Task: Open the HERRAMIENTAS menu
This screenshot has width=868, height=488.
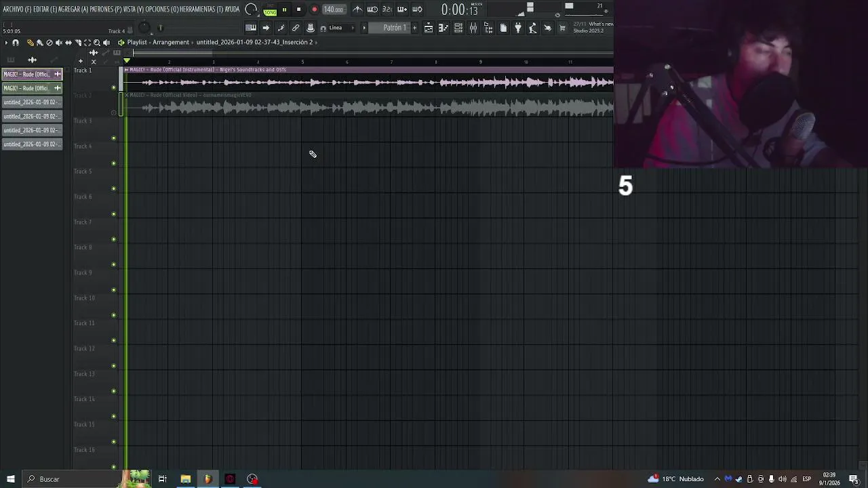Action: point(201,9)
